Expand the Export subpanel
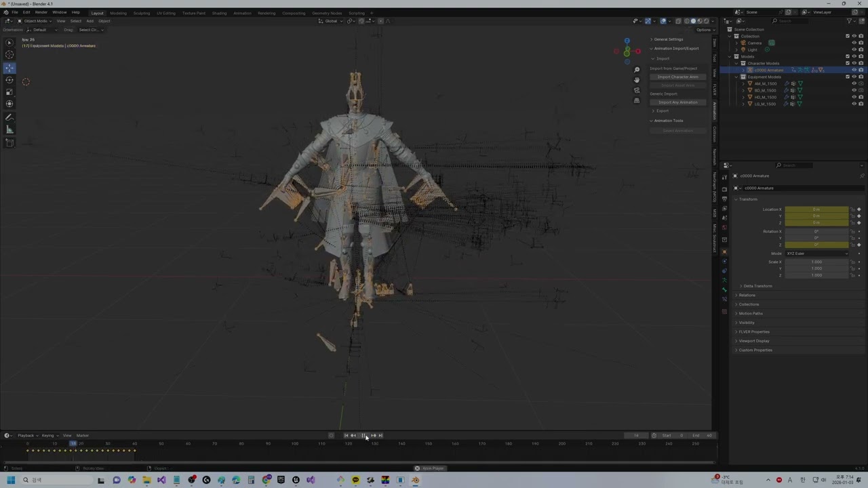The height and width of the screenshot is (488, 868). pyautogui.click(x=661, y=111)
